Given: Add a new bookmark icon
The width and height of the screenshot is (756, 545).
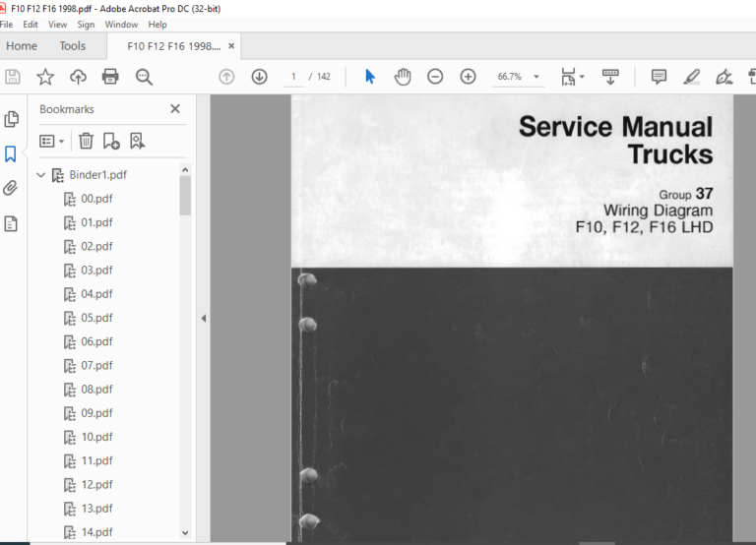Looking at the screenshot, I should pos(111,142).
